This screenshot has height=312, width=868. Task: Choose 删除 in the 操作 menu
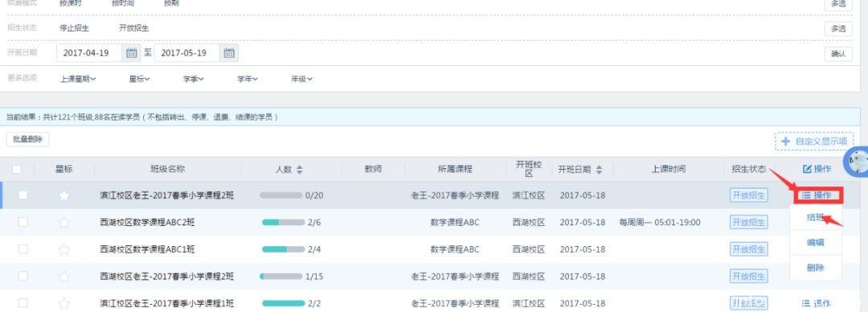(816, 268)
